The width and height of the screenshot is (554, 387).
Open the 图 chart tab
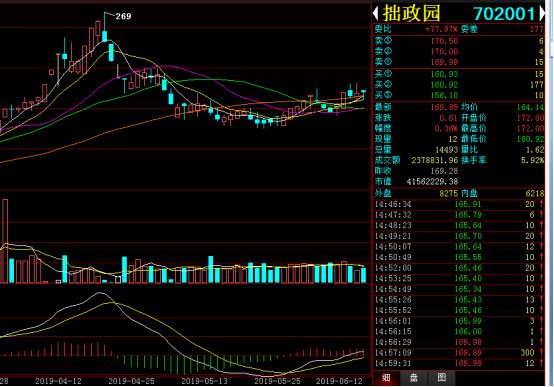(441, 377)
